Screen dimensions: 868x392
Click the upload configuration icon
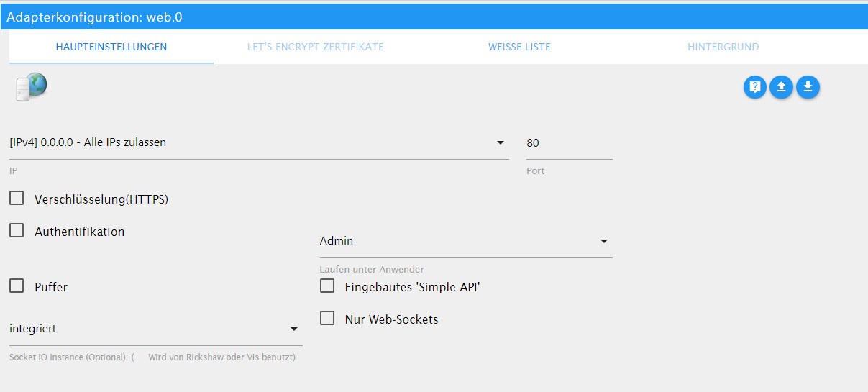pyautogui.click(x=781, y=87)
